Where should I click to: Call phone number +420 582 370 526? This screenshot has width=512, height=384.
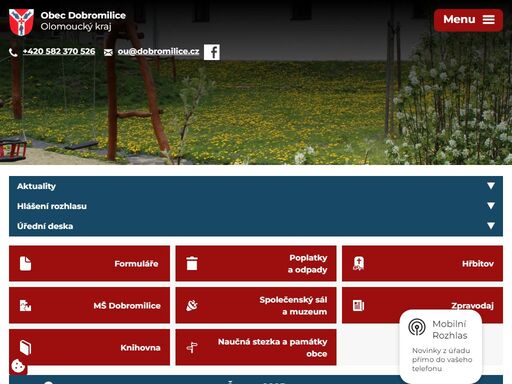point(59,51)
